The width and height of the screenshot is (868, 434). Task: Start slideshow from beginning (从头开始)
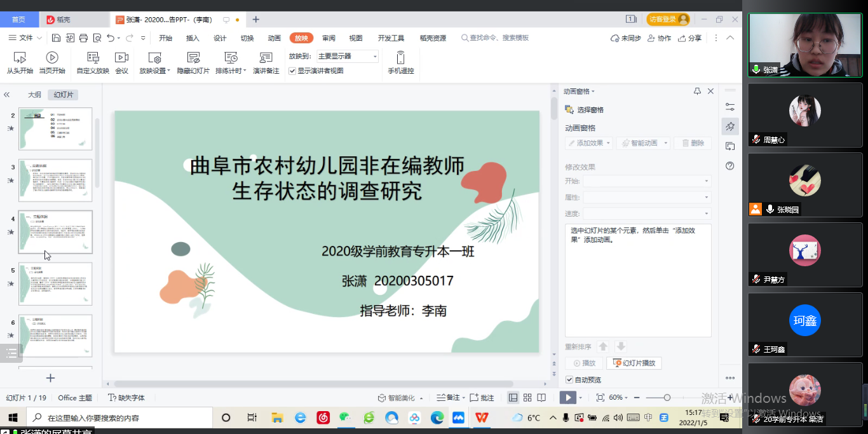click(x=19, y=63)
